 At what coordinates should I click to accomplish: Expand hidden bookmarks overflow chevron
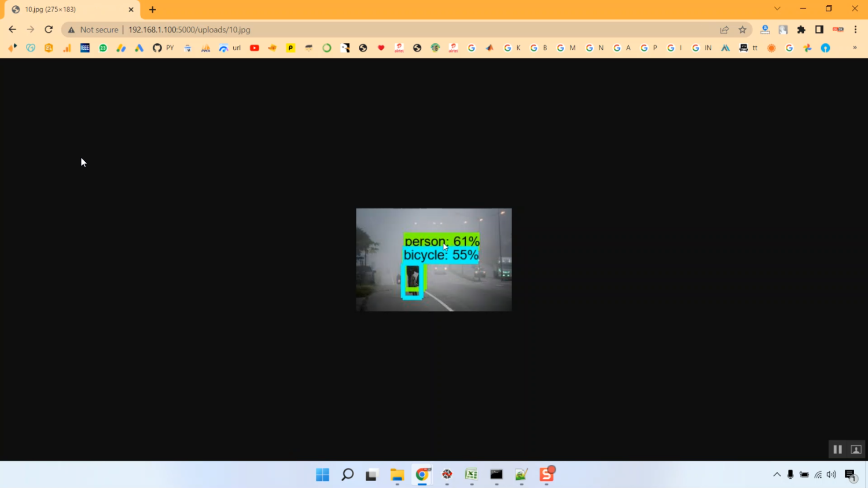(855, 48)
